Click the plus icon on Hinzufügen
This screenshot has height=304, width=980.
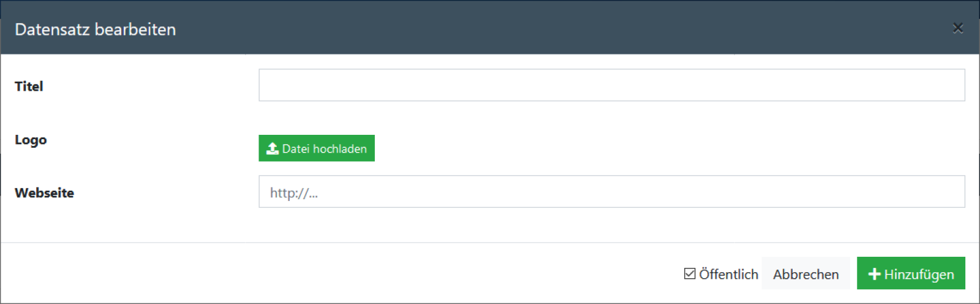pyautogui.click(x=875, y=274)
